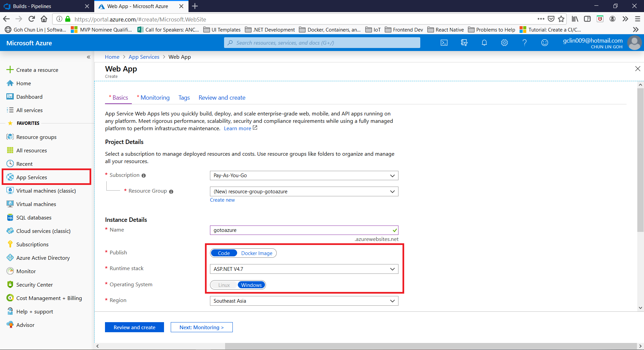Image resolution: width=644 pixels, height=350 pixels.
Task: Open Help + support in sidebar
Action: click(35, 311)
